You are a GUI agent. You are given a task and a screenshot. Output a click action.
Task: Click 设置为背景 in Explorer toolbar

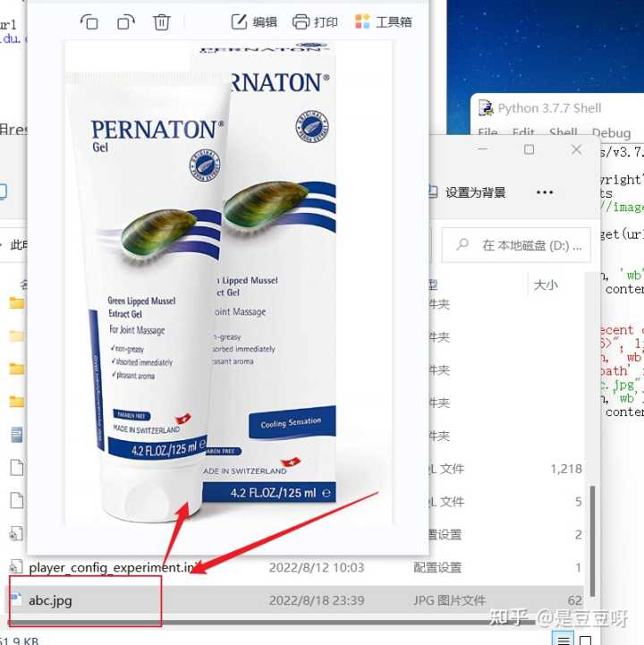click(x=466, y=192)
